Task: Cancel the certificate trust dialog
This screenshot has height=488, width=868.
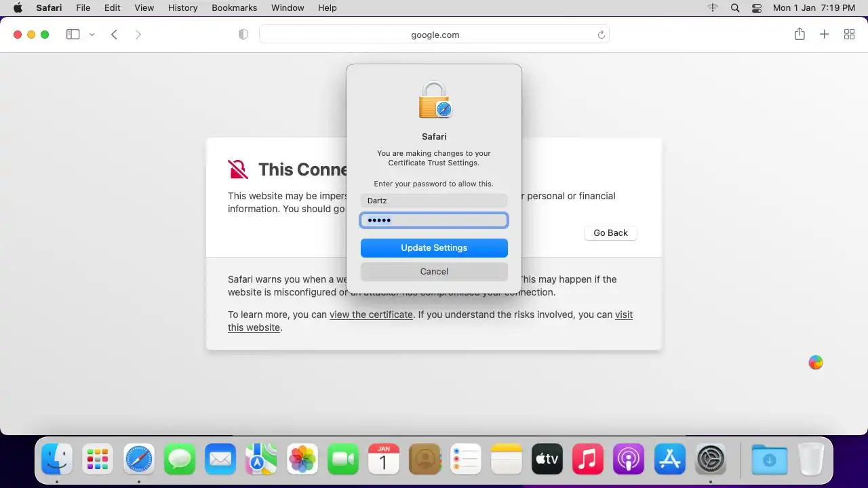Action: [x=434, y=272]
